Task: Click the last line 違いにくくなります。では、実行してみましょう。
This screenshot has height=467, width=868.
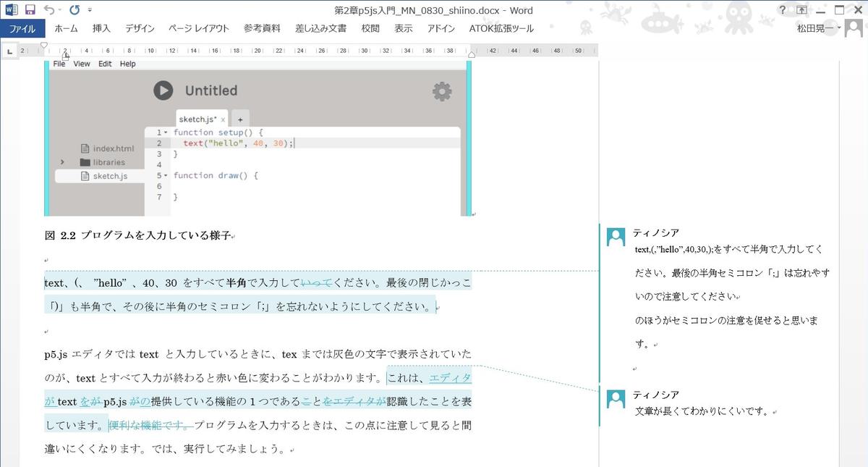Action: coord(166,448)
